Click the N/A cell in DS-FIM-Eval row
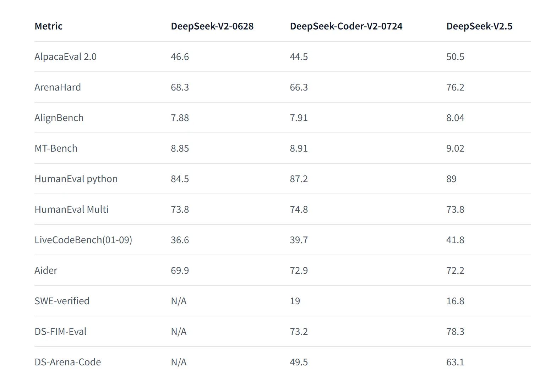545x392 pixels. 179,332
